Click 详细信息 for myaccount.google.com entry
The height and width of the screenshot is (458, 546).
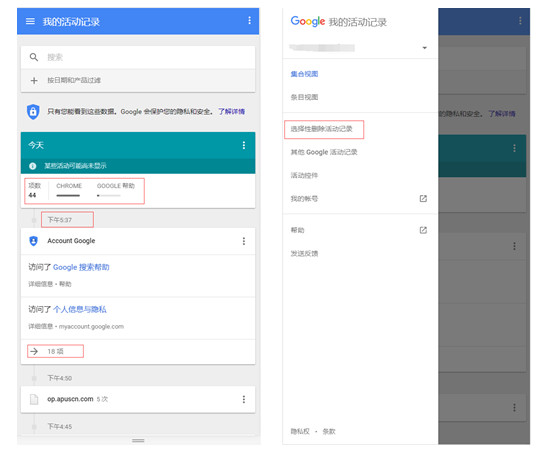point(40,326)
